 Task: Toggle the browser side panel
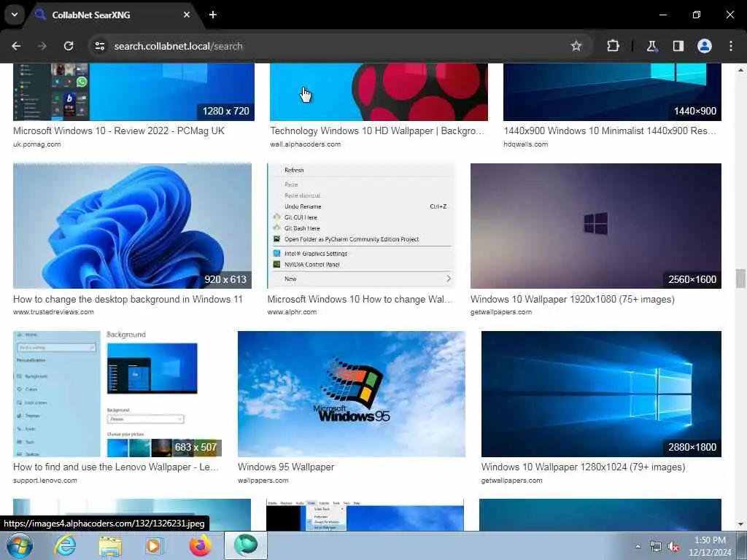678,46
